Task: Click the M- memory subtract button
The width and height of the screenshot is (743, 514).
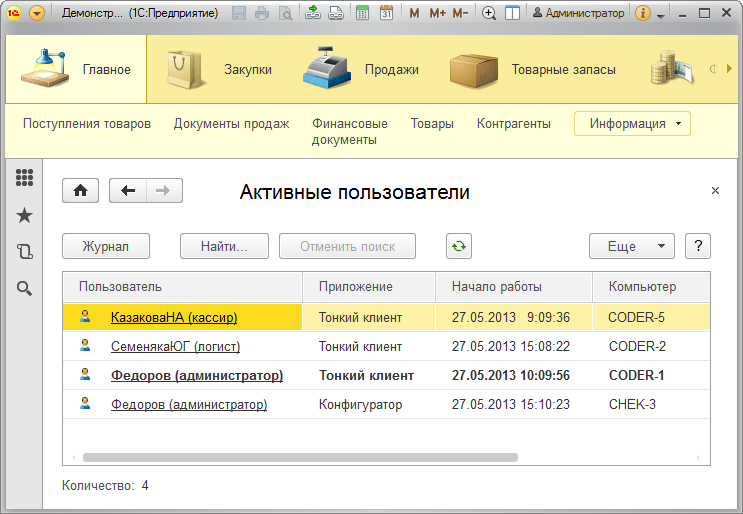Action: (x=460, y=13)
